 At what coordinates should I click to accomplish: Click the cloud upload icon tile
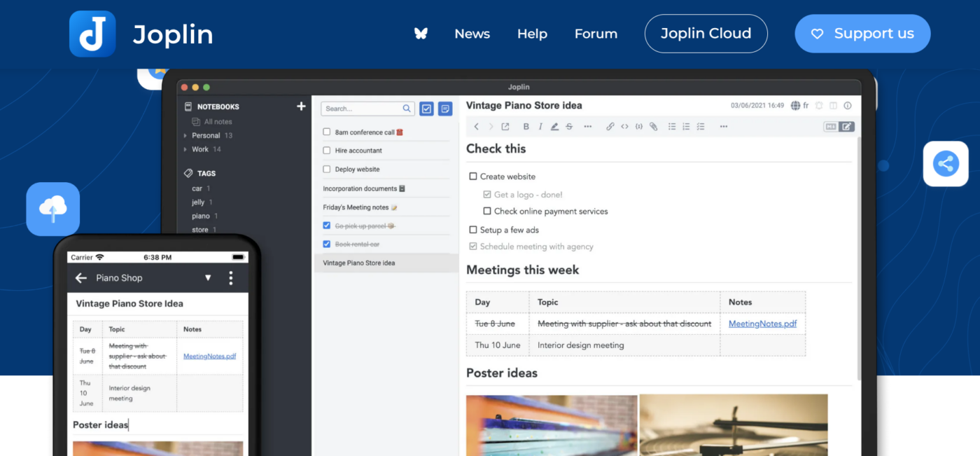pyautogui.click(x=53, y=209)
